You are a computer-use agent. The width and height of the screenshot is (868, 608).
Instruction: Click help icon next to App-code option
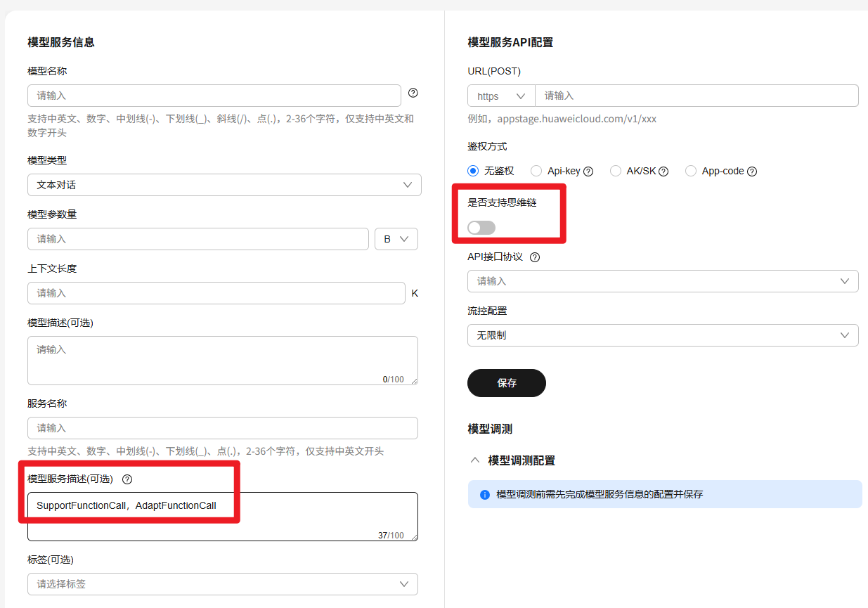pos(752,172)
